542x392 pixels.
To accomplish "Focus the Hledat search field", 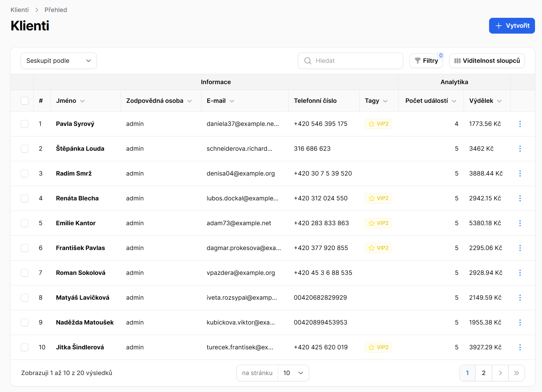I will pyautogui.click(x=351, y=61).
